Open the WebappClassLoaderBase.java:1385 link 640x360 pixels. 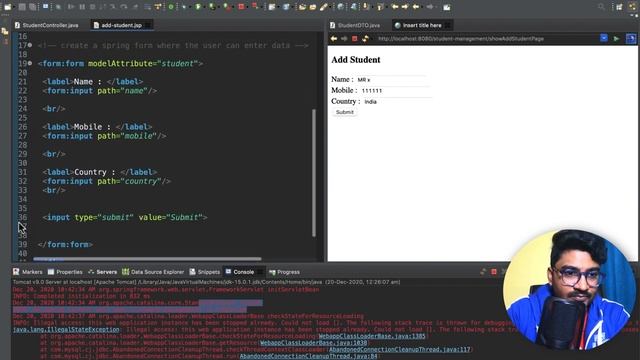point(372,336)
